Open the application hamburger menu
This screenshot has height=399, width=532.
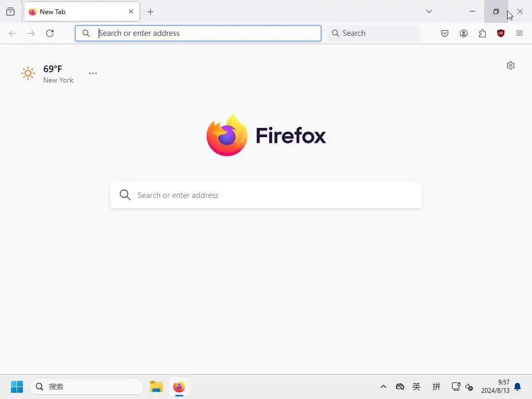[x=520, y=33]
